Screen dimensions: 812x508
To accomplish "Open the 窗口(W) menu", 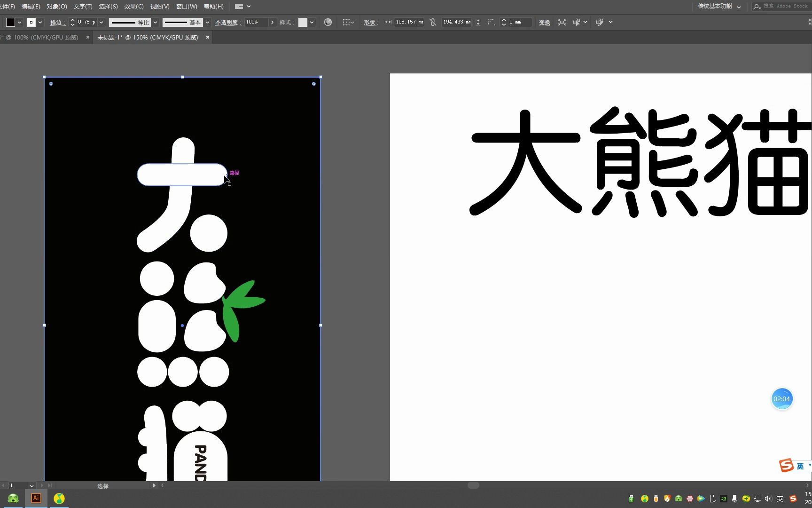I will 186,6.
